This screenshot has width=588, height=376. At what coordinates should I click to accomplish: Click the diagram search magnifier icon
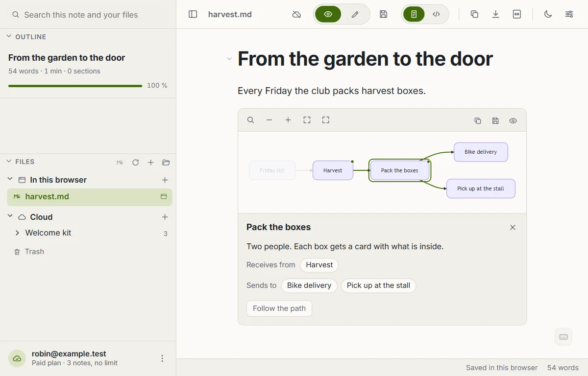pos(250,120)
